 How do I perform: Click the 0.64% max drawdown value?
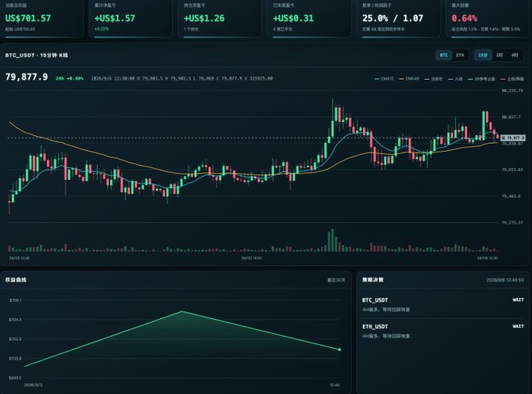(465, 18)
